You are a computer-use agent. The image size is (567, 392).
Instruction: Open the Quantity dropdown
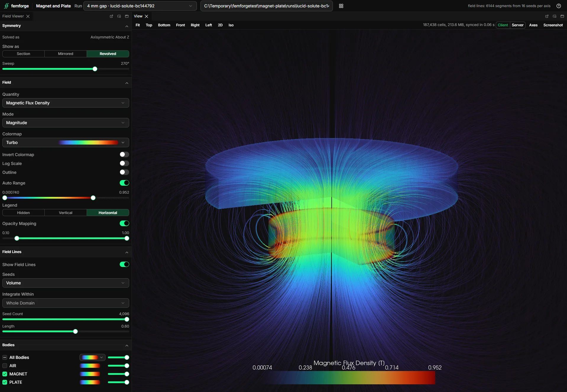[66, 103]
